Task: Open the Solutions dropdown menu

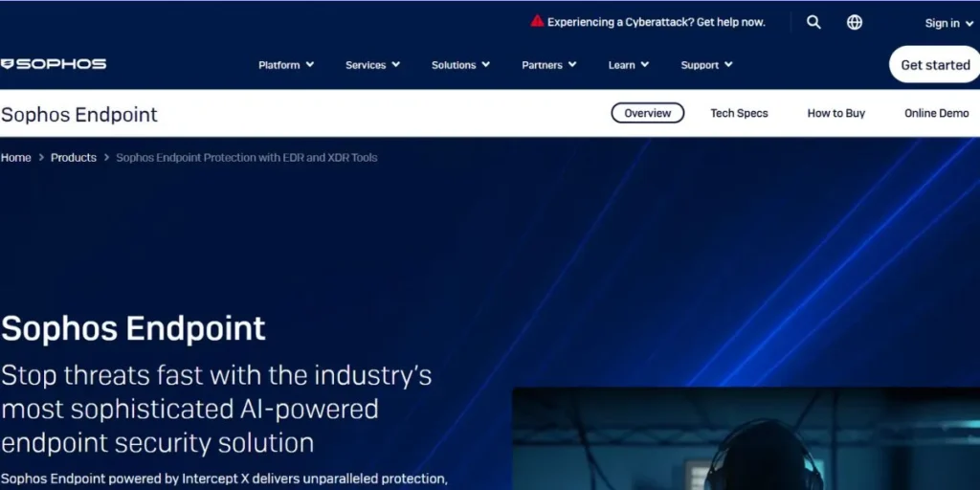Action: pos(460,65)
